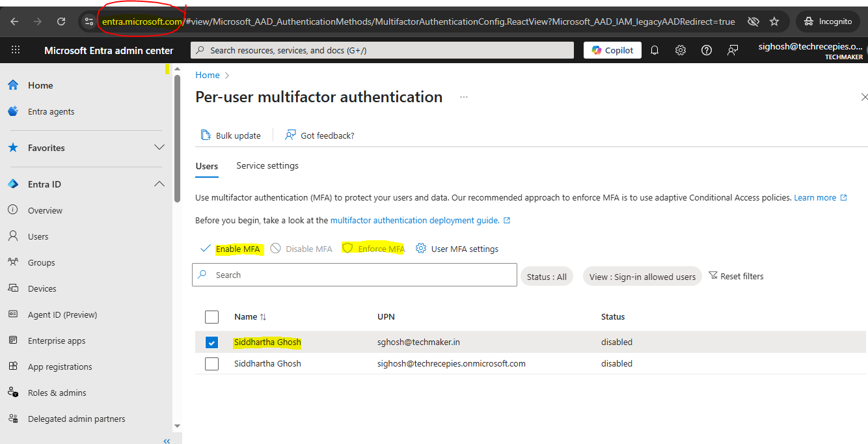This screenshot has width=868, height=444.
Task: Open Enterprise apps in sidebar
Action: tap(57, 340)
